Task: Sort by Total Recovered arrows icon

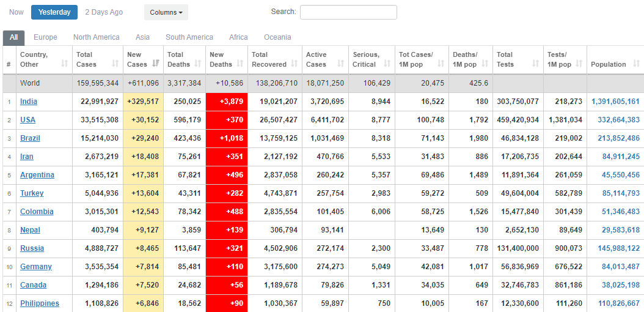Action: (295, 64)
